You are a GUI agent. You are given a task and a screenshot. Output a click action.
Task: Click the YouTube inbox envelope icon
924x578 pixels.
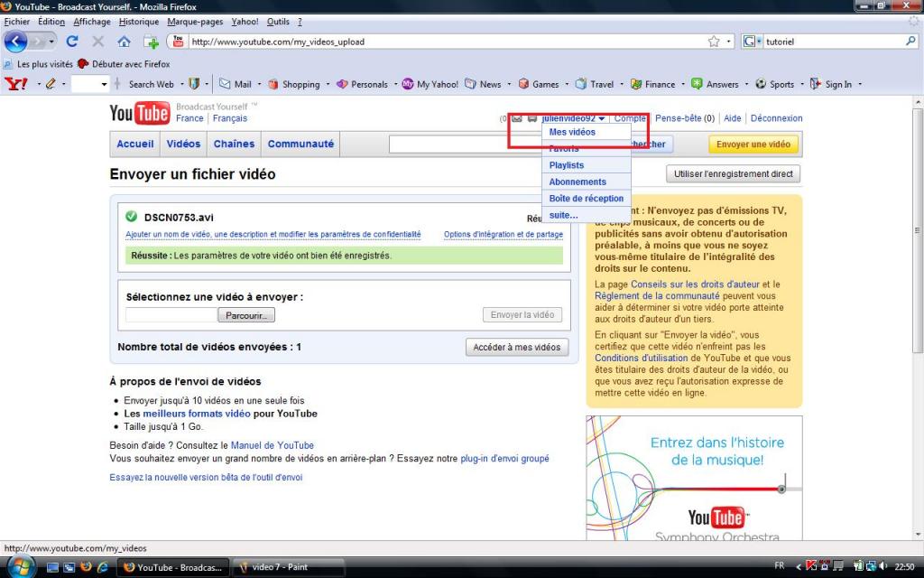(517, 118)
